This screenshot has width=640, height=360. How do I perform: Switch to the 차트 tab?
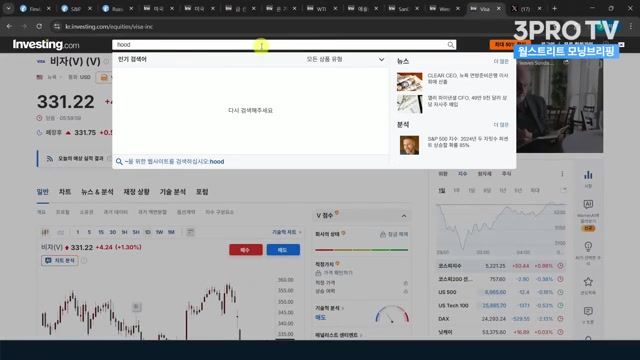pyautogui.click(x=64, y=192)
